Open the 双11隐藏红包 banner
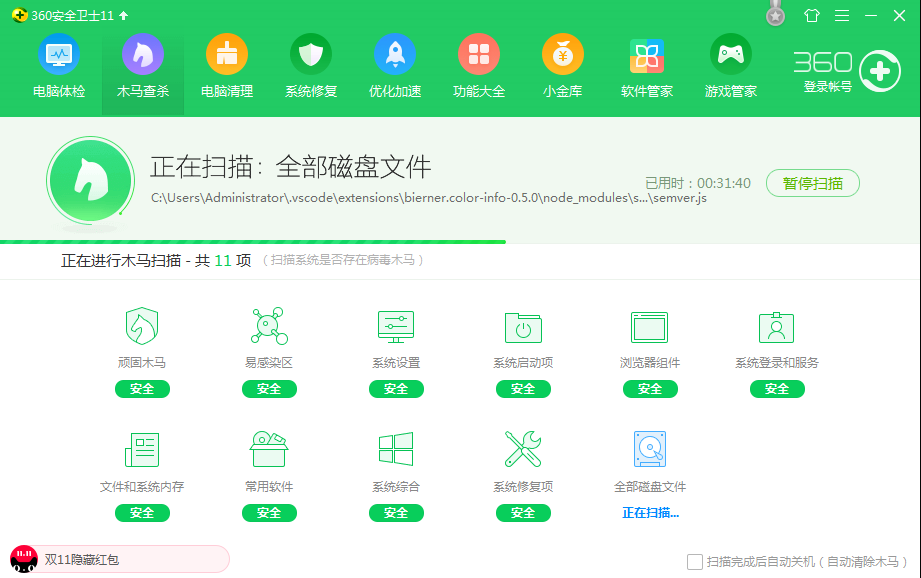Viewport: 921px width, 578px height. point(120,559)
